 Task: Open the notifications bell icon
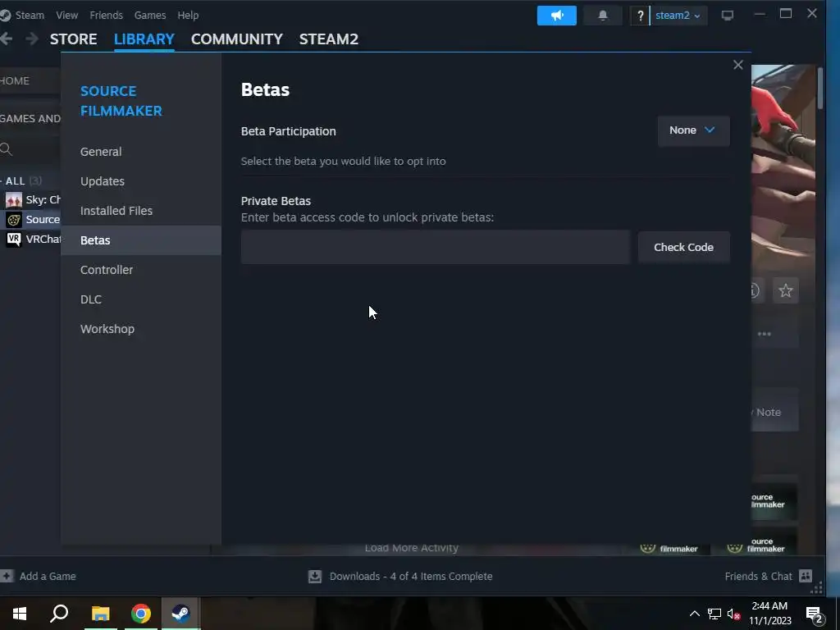point(603,16)
